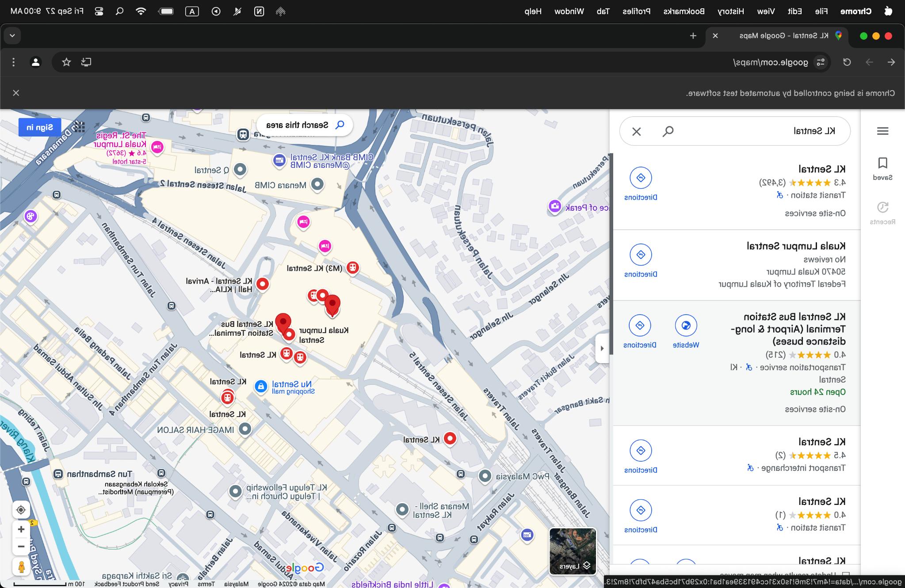The width and height of the screenshot is (905, 588).
Task: Open the View menu
Action: click(766, 11)
